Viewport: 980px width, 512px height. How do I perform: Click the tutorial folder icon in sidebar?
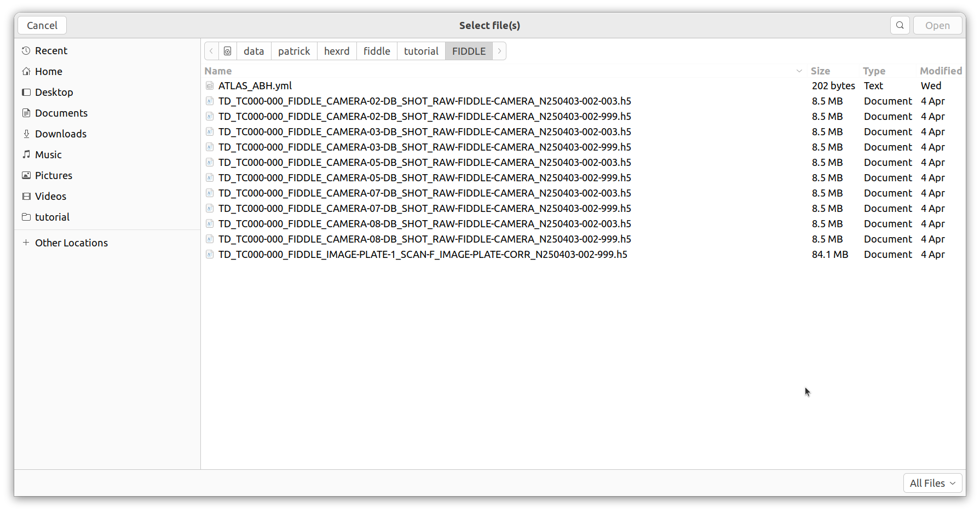[26, 217]
